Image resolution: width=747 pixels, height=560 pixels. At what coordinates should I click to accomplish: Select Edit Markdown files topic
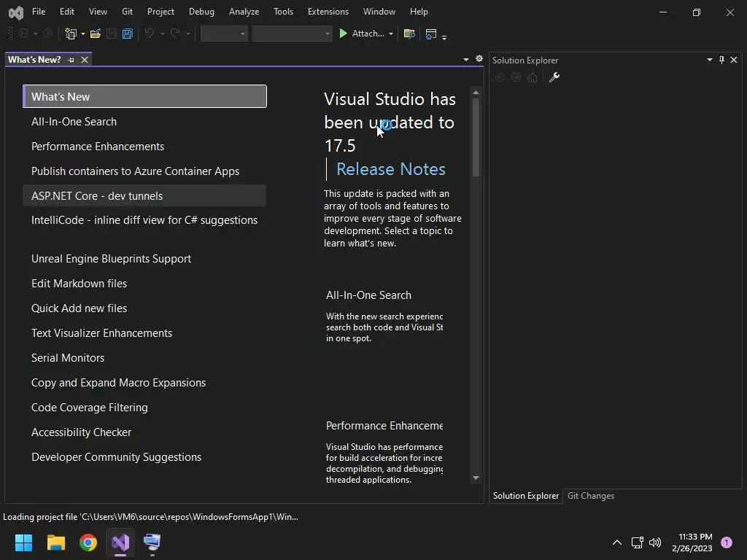144,284
